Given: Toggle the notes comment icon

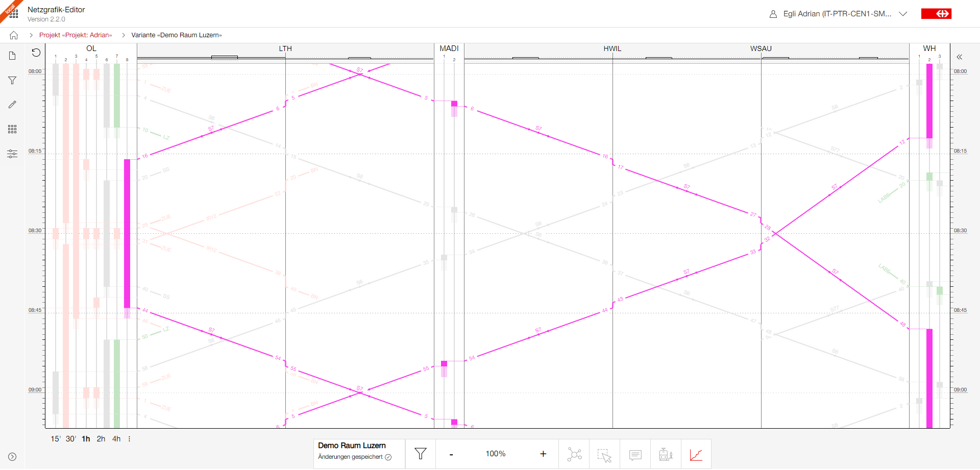Looking at the screenshot, I should click(635, 454).
